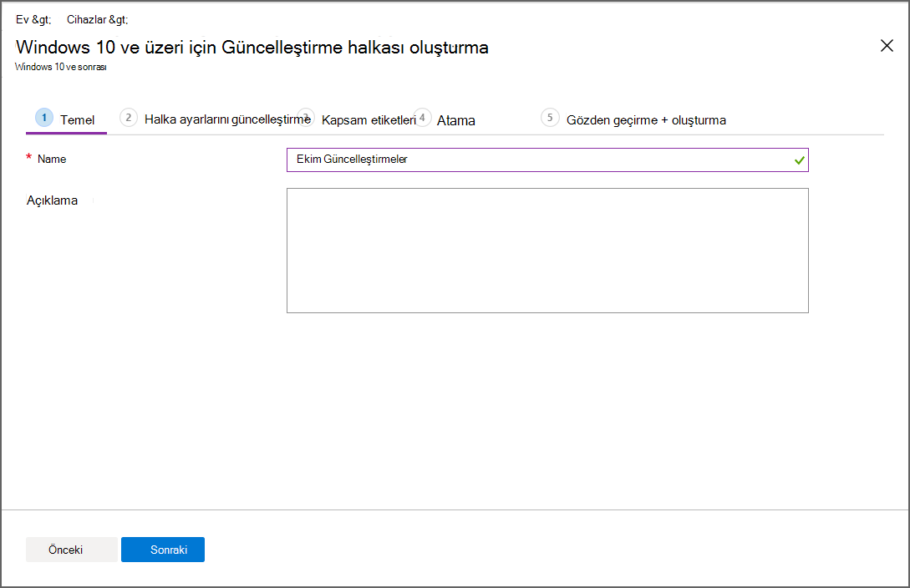The width and height of the screenshot is (910, 588).
Task: Click the Önceki button
Action: (72, 549)
